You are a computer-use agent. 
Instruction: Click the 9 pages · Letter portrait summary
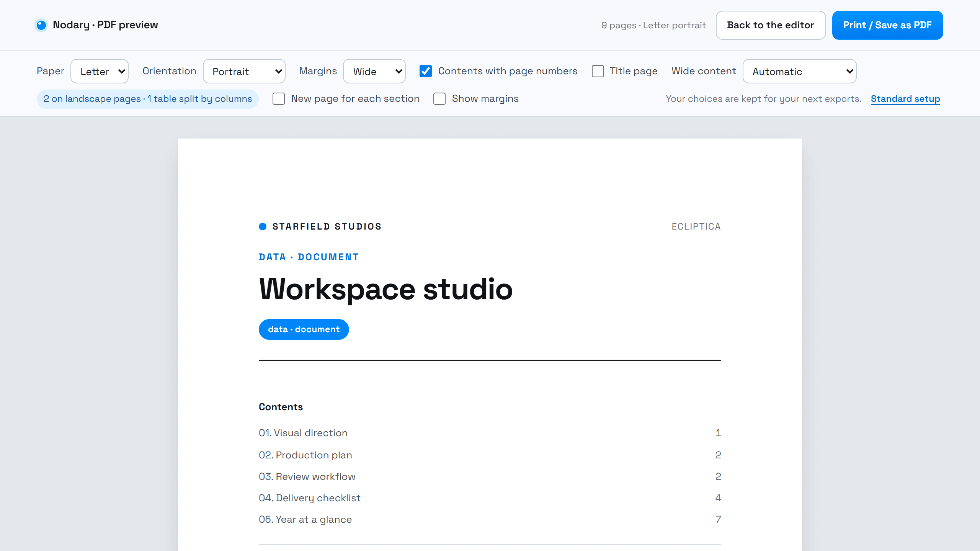point(653,25)
